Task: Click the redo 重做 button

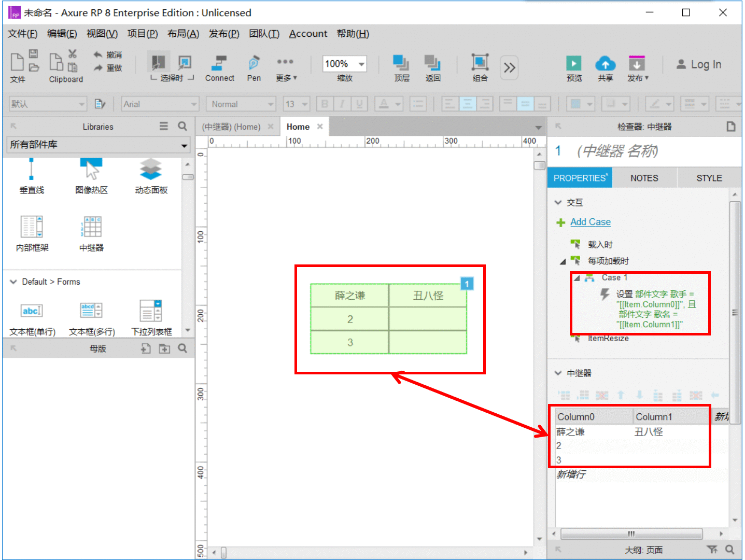Action: [107, 68]
